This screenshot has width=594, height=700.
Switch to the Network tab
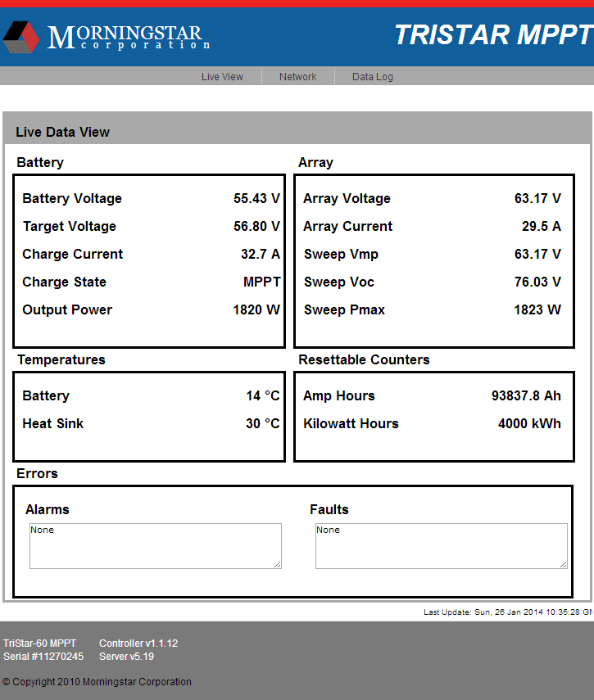click(x=297, y=77)
